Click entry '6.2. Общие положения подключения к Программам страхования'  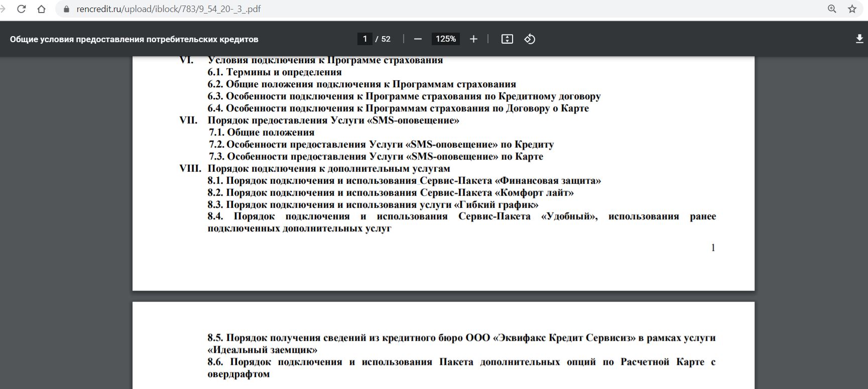362,84
